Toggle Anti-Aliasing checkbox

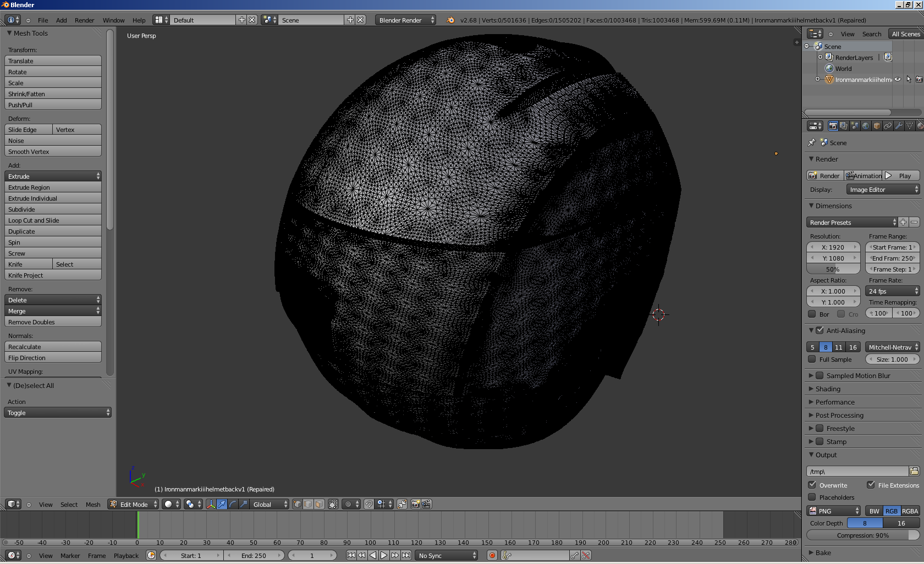(820, 330)
